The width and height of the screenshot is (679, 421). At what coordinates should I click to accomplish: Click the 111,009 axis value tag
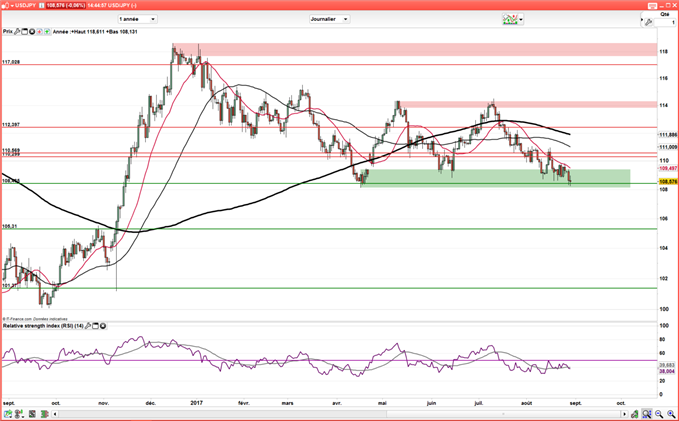click(x=668, y=147)
